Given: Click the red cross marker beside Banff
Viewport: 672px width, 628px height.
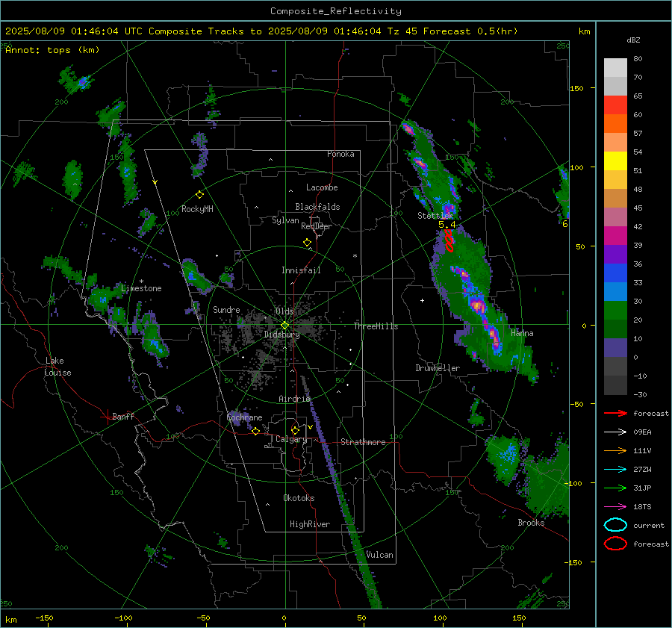Looking at the screenshot, I should tap(107, 417).
